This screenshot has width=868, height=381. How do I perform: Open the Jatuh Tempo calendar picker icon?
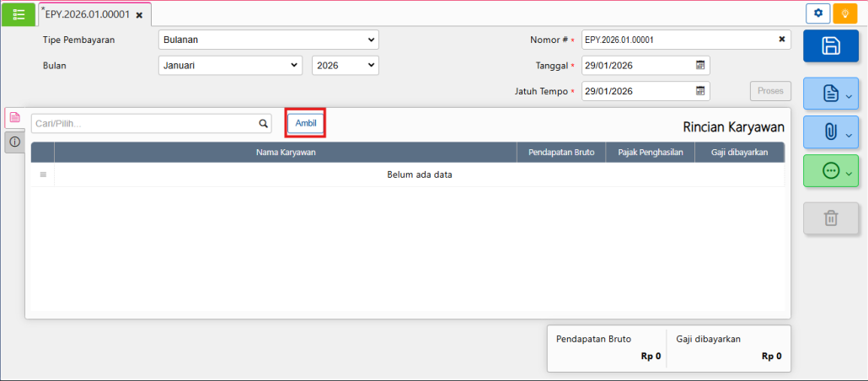click(700, 91)
